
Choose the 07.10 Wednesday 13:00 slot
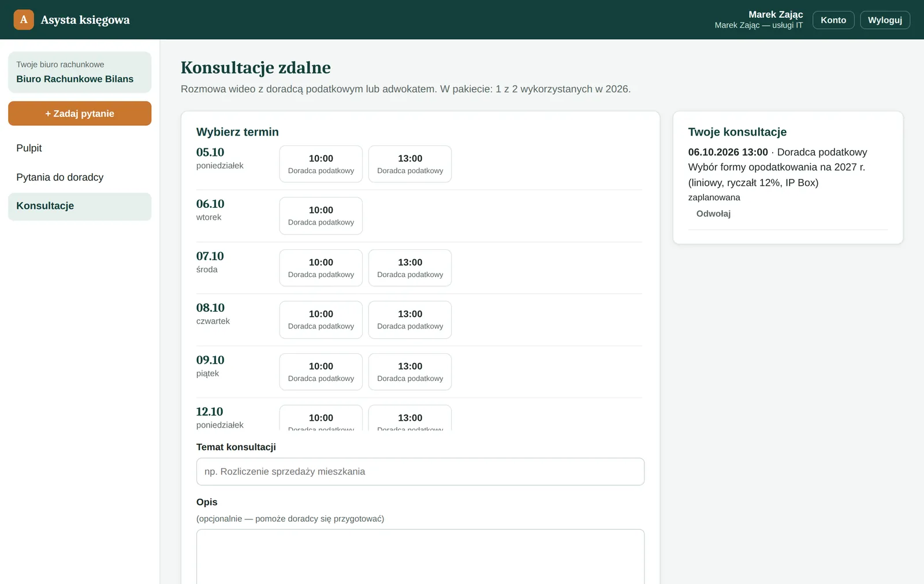pyautogui.click(x=410, y=268)
